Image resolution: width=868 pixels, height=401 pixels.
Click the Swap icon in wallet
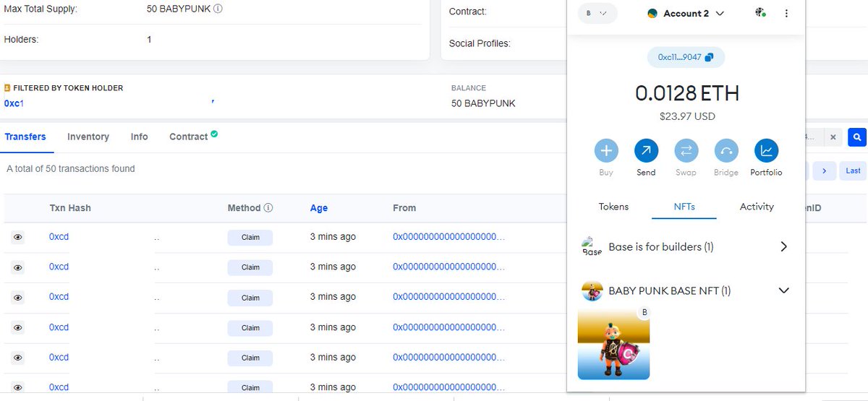click(x=686, y=151)
